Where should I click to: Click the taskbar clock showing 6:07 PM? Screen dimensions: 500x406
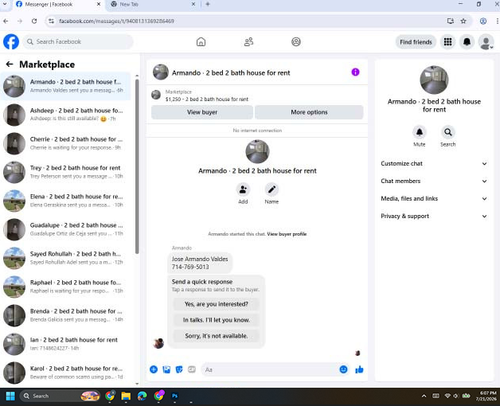tap(486, 396)
